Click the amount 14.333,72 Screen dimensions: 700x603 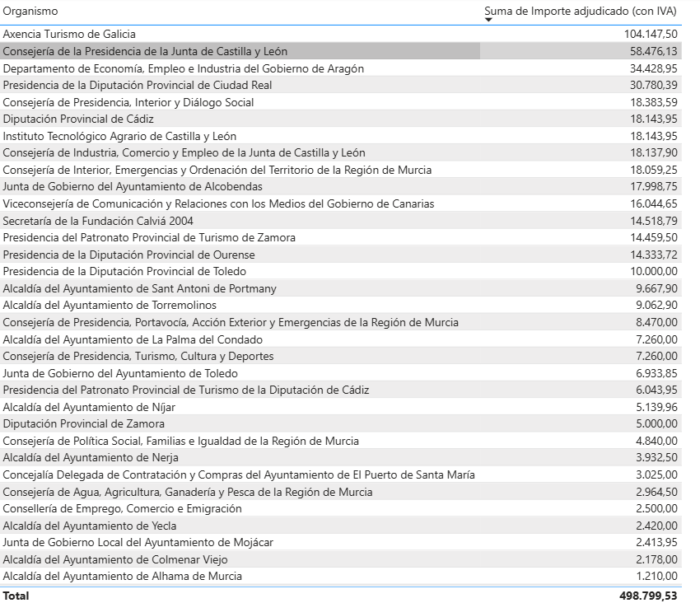pyautogui.click(x=654, y=255)
